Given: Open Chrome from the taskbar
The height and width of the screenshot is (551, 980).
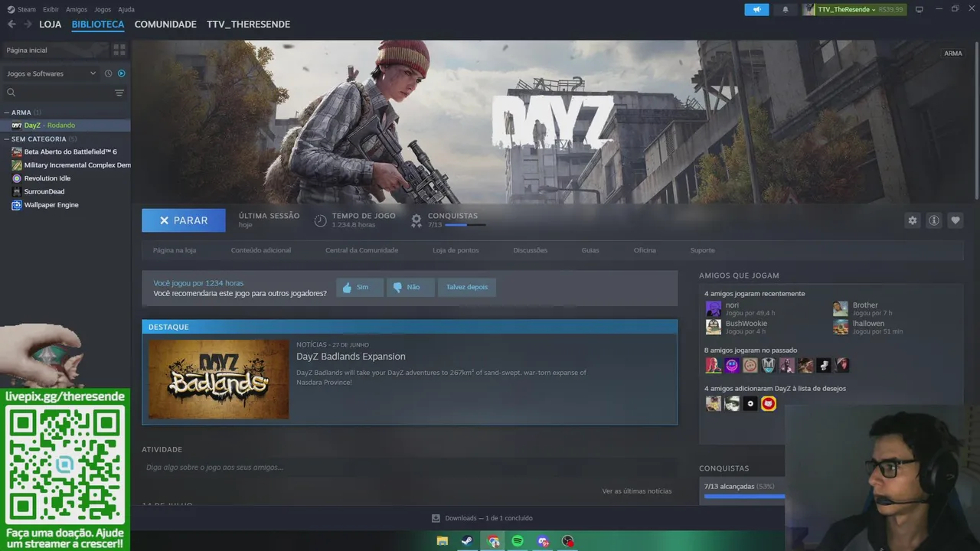Looking at the screenshot, I should (x=494, y=541).
